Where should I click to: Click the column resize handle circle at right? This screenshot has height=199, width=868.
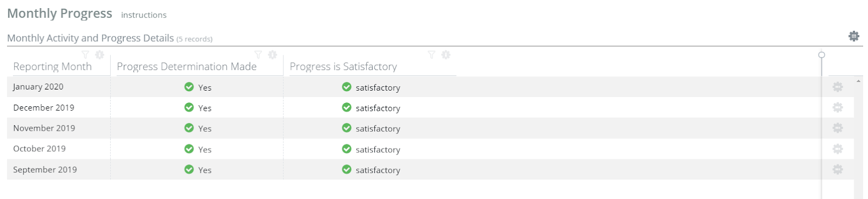click(822, 55)
